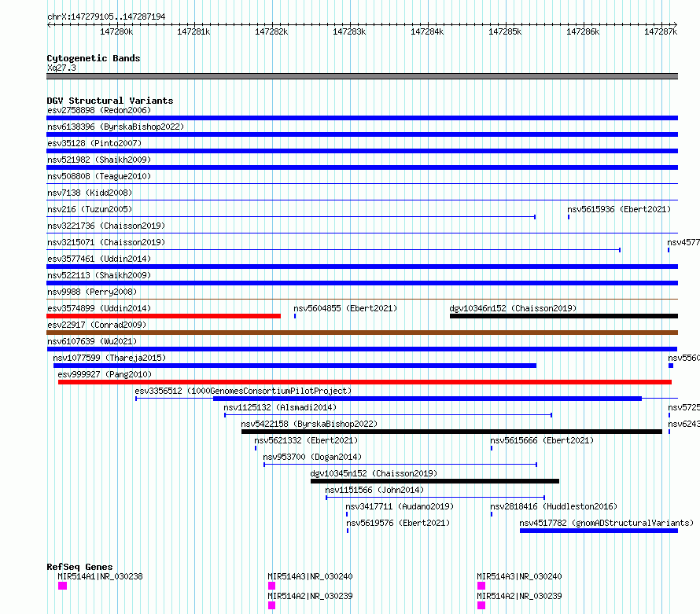Click the red esv999927 (Pang2010) bar
This screenshot has width=700, height=614.
[365, 382]
